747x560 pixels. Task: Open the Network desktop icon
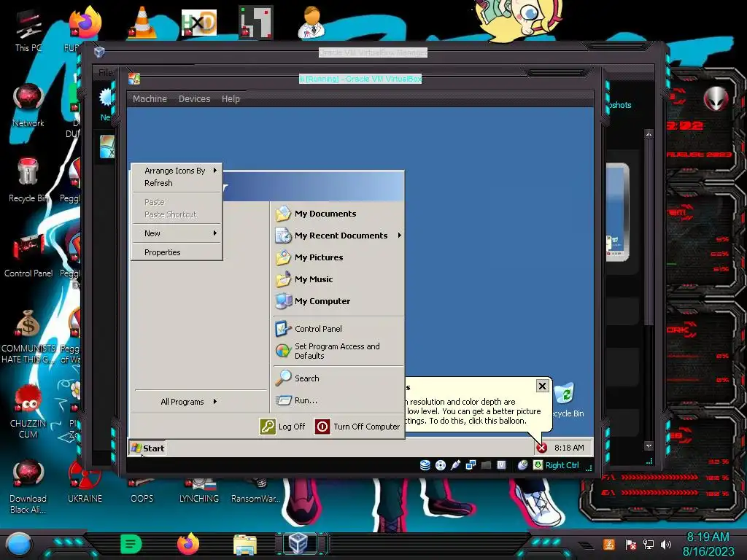tap(28, 105)
